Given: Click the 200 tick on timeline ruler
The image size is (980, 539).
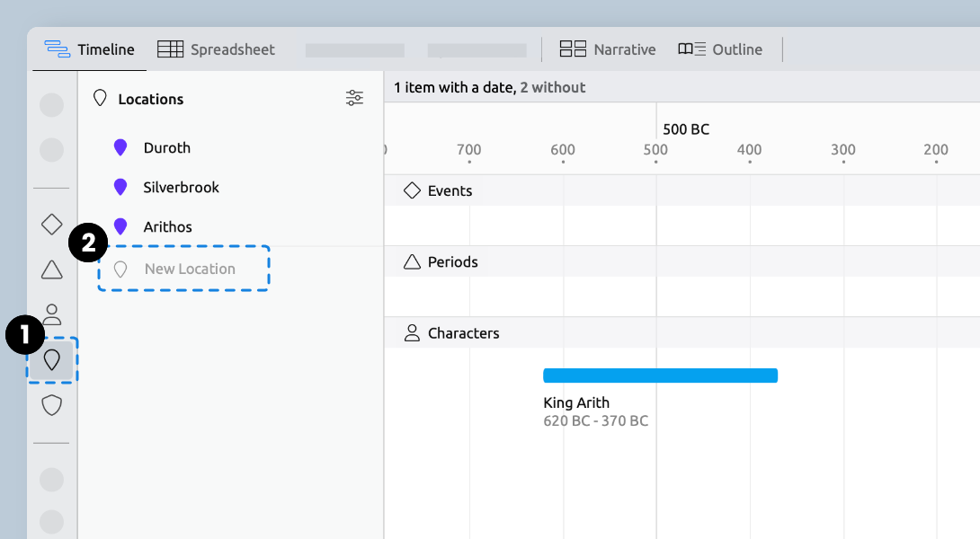Looking at the screenshot, I should tap(936, 150).
